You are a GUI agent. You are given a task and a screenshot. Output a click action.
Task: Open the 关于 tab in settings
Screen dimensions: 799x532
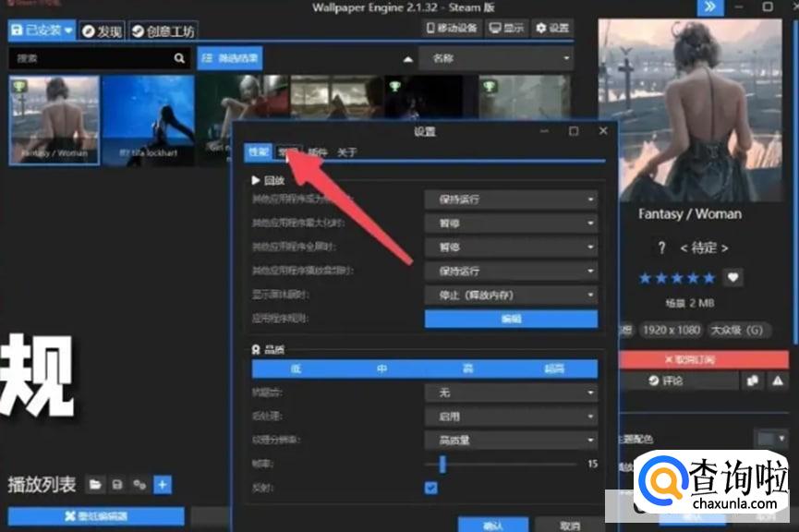[x=346, y=152]
